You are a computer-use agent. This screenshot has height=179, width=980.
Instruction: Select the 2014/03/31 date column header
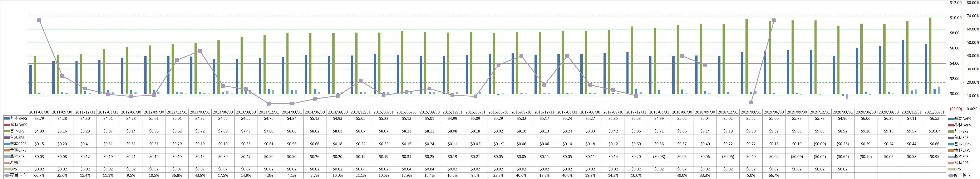291,112
